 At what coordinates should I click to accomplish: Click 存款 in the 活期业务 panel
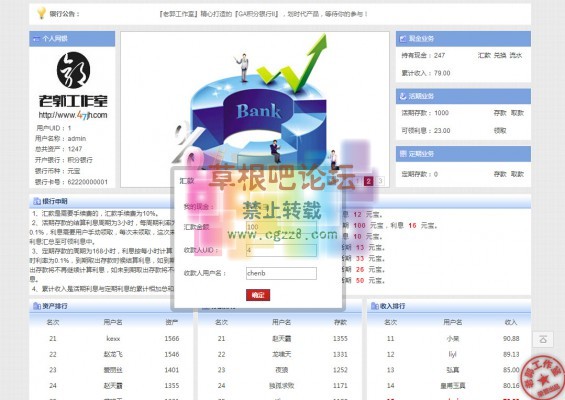tap(500, 113)
